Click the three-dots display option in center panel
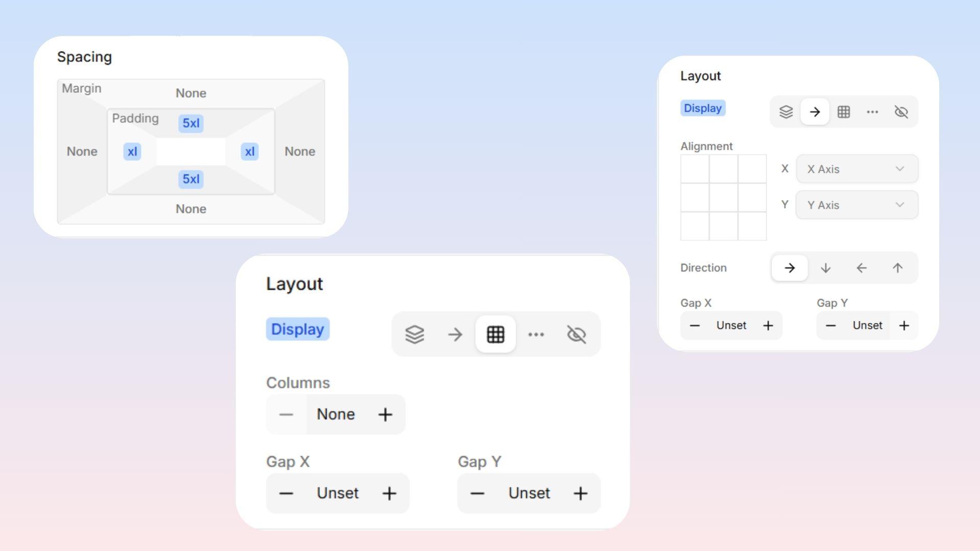The image size is (980, 551). 536,334
